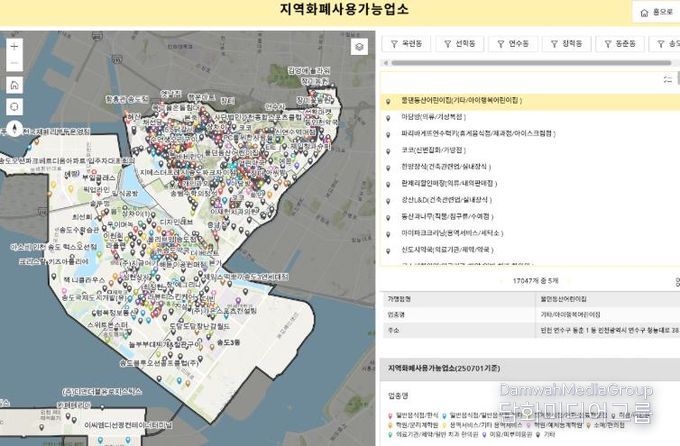Select 파리바게뜨 연수 bakery row

tap(530, 134)
